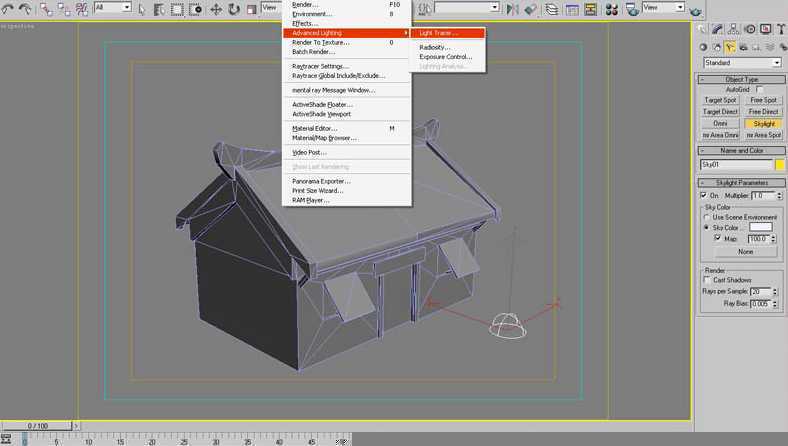This screenshot has height=446, width=788.
Task: Collapse the Name and Color rollout
Action: point(742,150)
